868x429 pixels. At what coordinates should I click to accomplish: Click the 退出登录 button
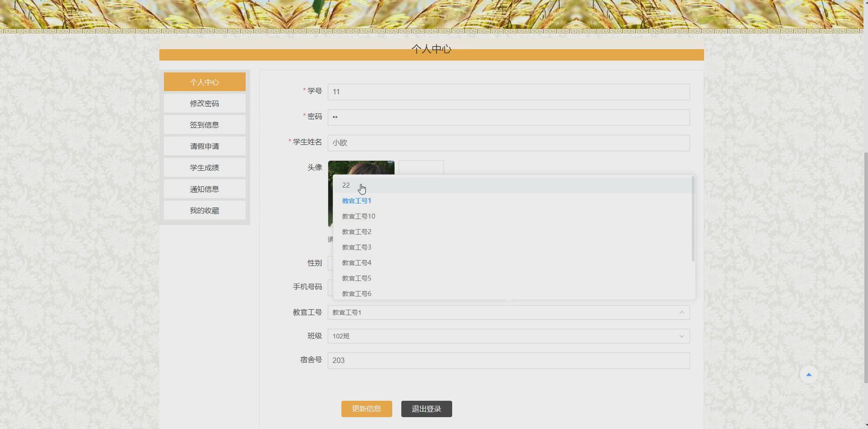(426, 409)
